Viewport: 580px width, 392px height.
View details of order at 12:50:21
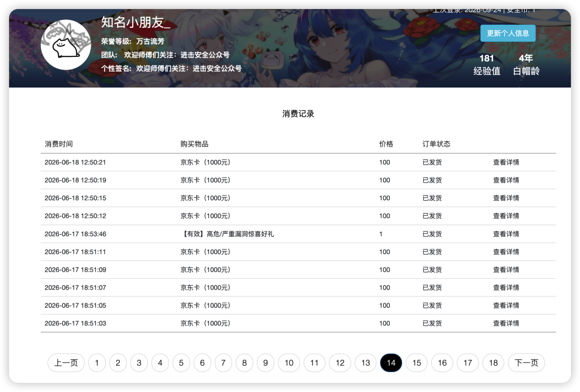(x=506, y=162)
